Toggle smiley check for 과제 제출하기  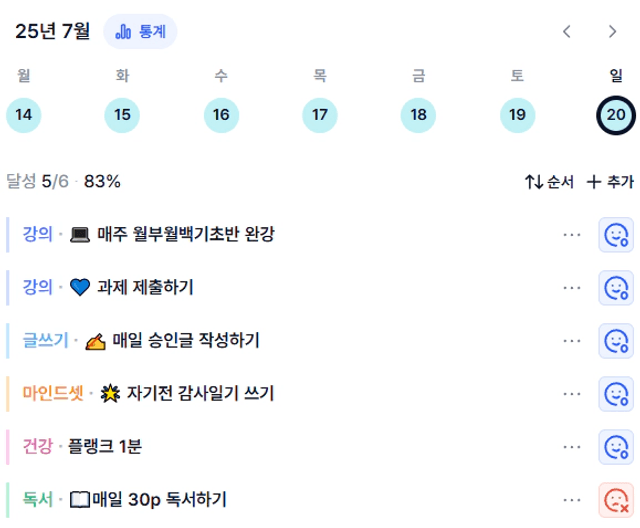616,288
